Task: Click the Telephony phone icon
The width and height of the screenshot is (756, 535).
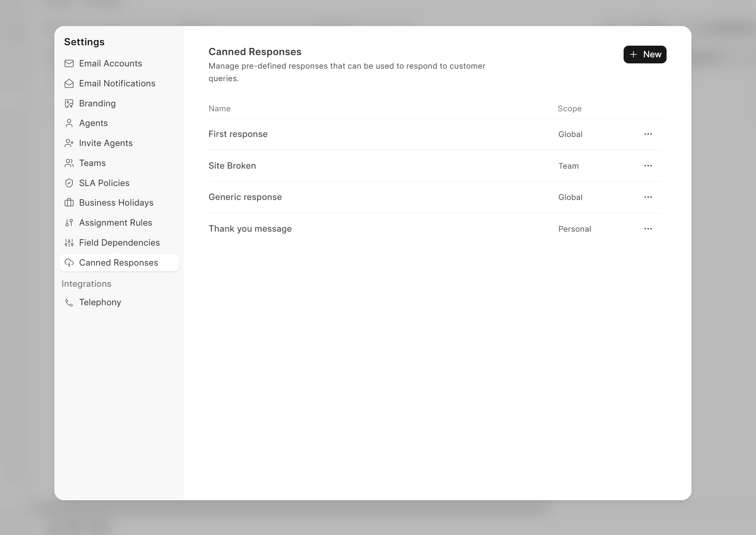Action: coord(69,302)
